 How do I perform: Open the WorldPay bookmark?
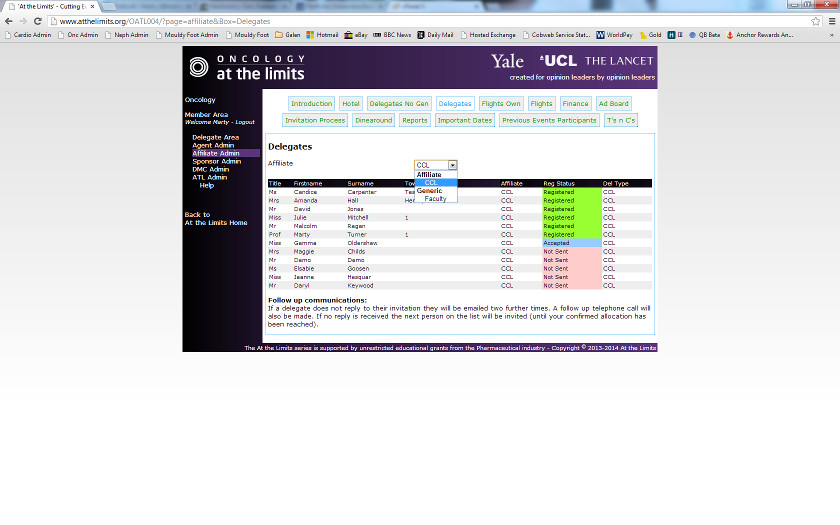(614, 35)
